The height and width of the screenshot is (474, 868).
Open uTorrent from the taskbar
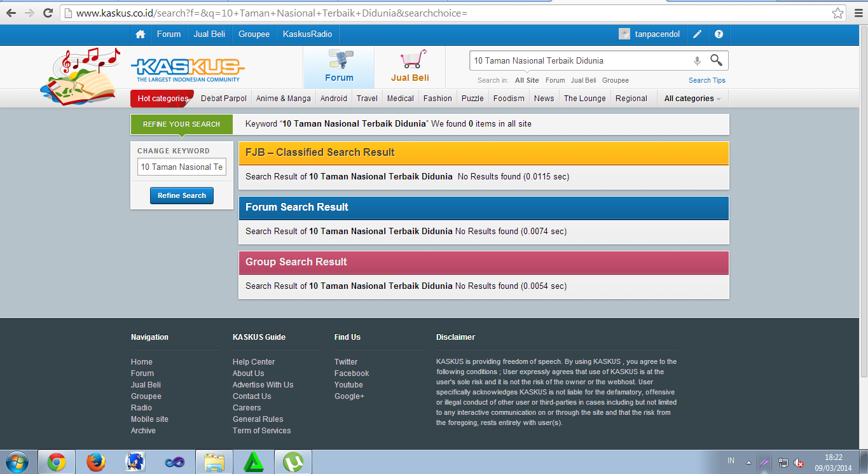[x=293, y=462]
